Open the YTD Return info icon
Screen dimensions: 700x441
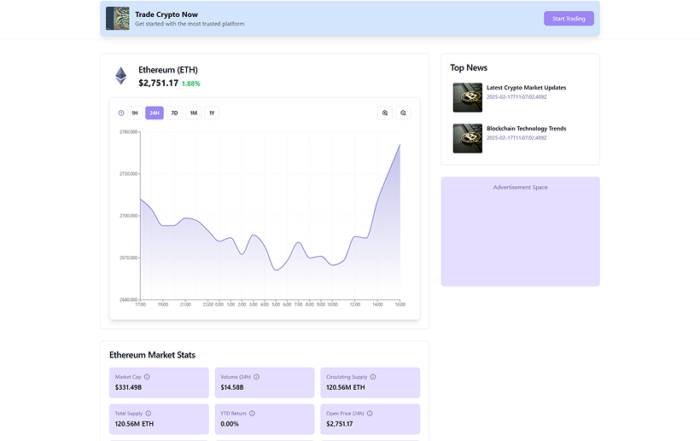point(252,413)
